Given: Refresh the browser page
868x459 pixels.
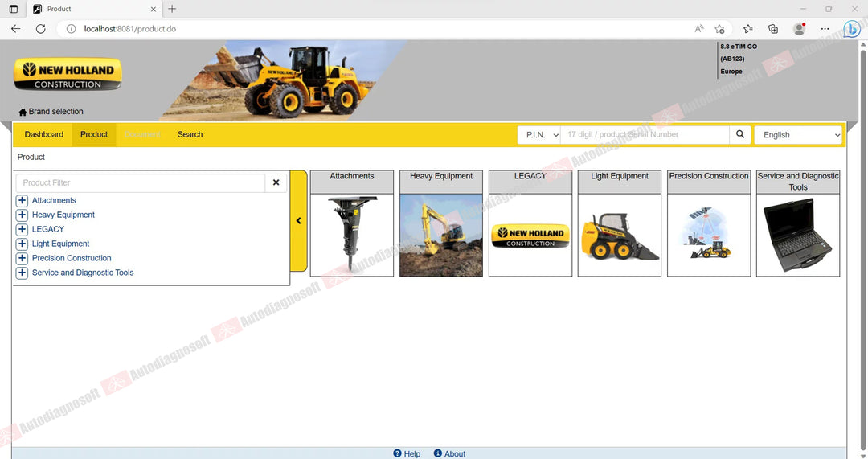Looking at the screenshot, I should point(40,29).
